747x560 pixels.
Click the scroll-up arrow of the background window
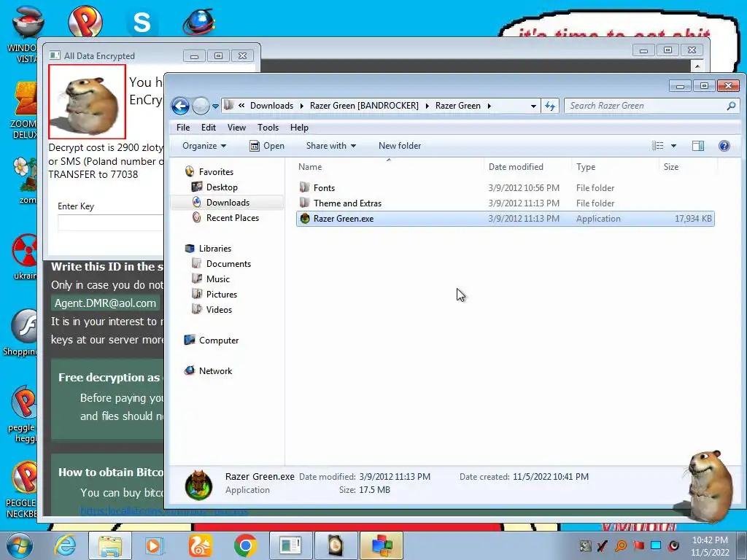697,66
